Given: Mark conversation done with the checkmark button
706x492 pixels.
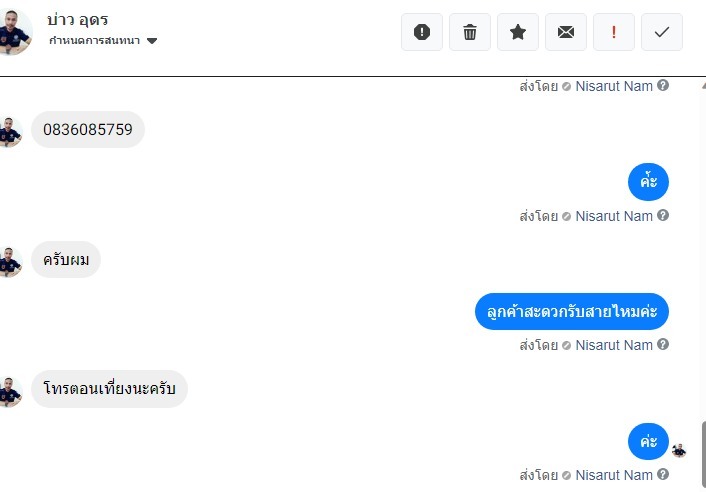Looking at the screenshot, I should pyautogui.click(x=661, y=32).
